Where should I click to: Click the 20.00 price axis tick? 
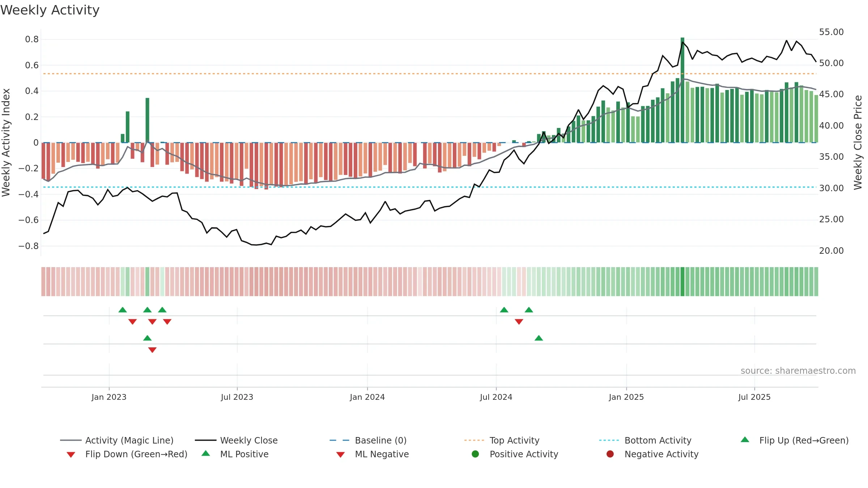pos(831,251)
